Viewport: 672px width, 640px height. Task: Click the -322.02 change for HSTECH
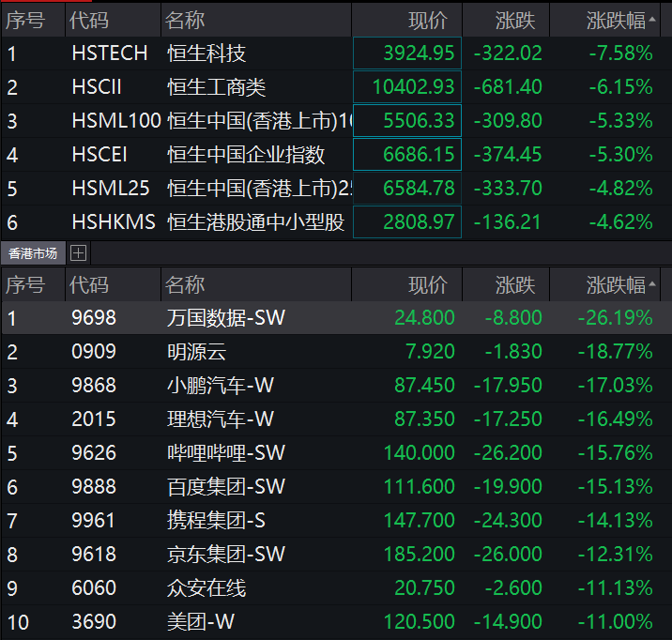tap(508, 53)
